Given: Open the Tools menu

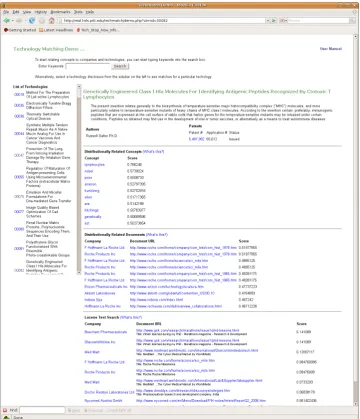Looking at the screenshot, I should point(78,12).
